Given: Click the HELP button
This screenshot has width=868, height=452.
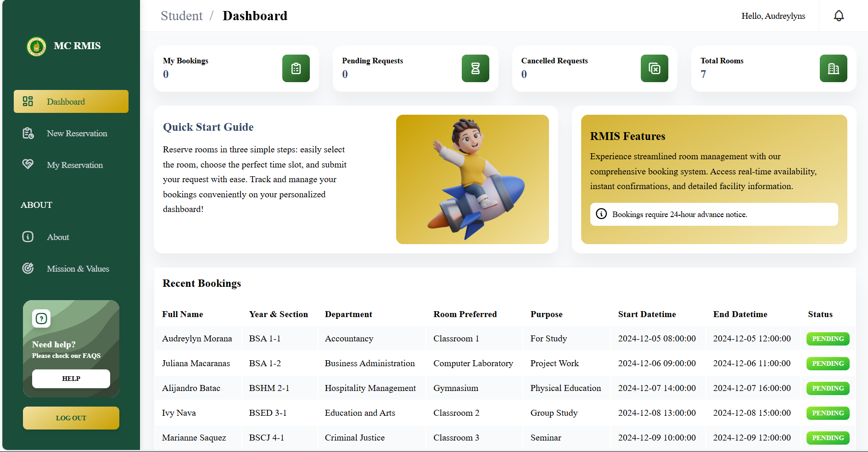Looking at the screenshot, I should point(71,379).
